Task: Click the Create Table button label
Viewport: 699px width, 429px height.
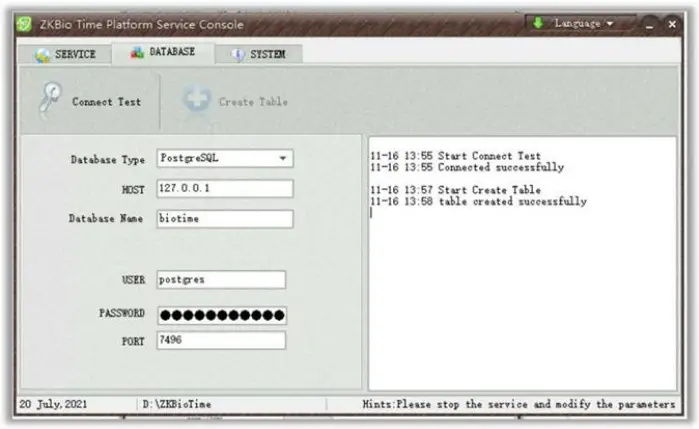Action: [x=253, y=102]
